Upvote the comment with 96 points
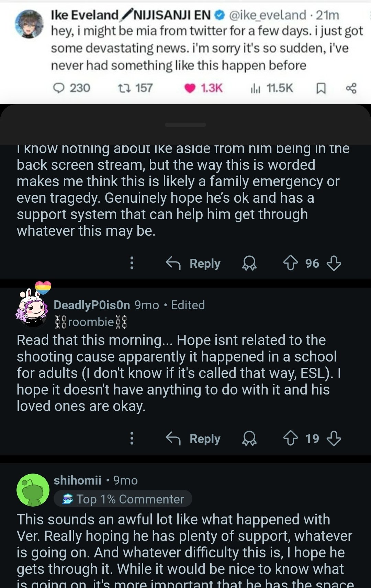This screenshot has height=588, width=371. pyautogui.click(x=290, y=264)
